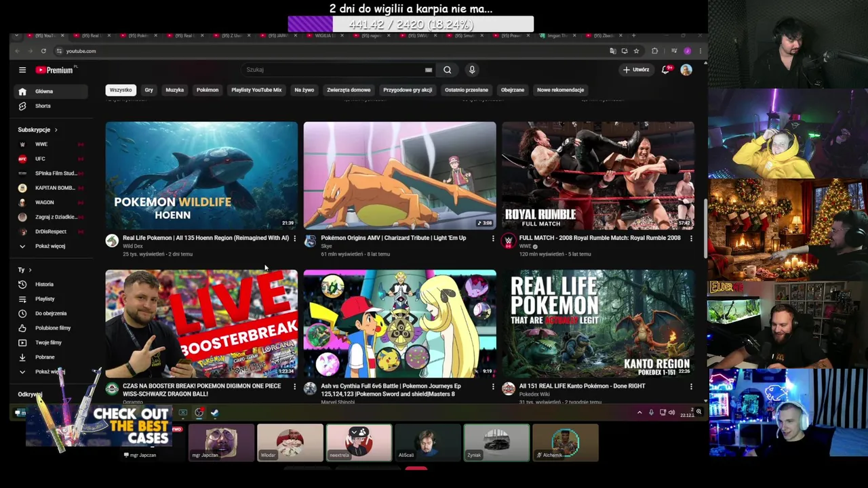Start voice search with microphone icon
The height and width of the screenshot is (488, 868).
pos(472,70)
